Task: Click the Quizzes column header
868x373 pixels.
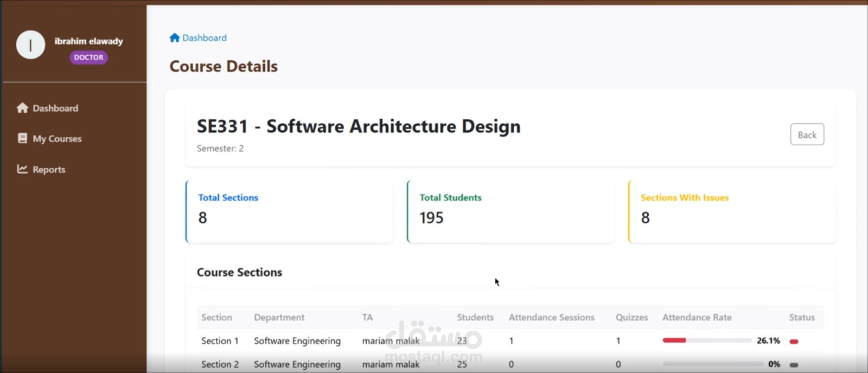Action: (631, 317)
